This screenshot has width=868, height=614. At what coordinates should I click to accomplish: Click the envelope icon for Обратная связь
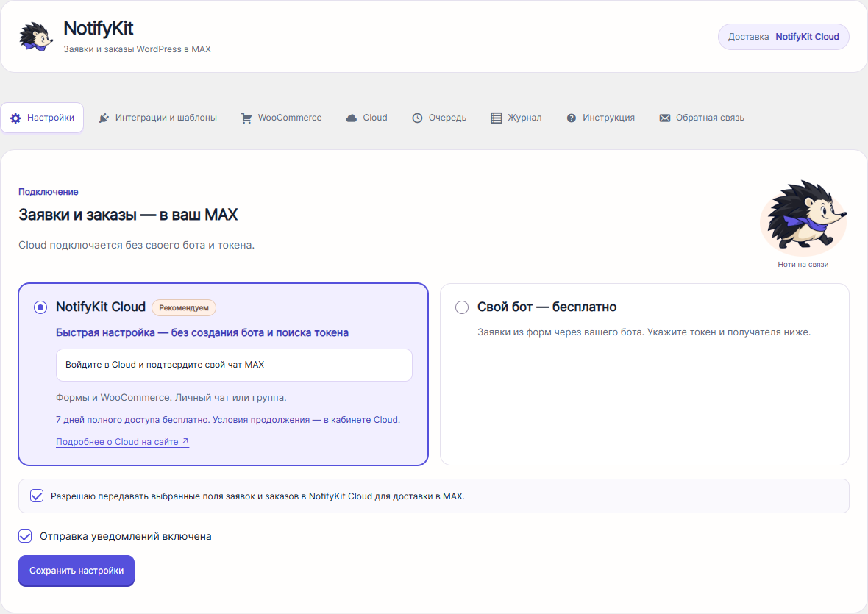(665, 118)
